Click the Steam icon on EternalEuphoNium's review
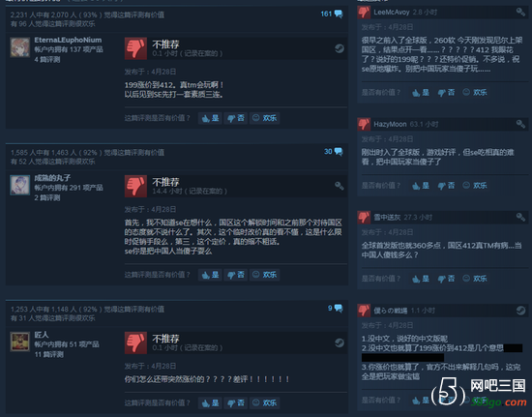The height and width of the screenshot is (417, 532). point(340,48)
